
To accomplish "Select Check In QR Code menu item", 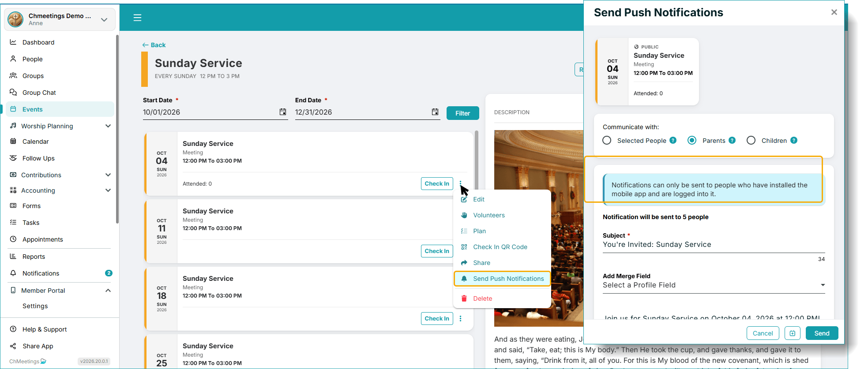I will pyautogui.click(x=500, y=247).
